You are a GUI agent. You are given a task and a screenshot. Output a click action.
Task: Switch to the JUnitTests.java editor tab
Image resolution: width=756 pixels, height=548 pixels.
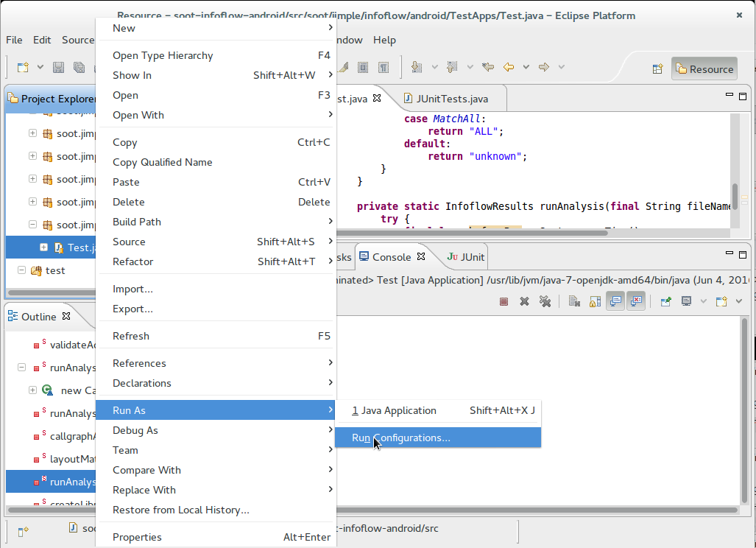pyautogui.click(x=451, y=96)
